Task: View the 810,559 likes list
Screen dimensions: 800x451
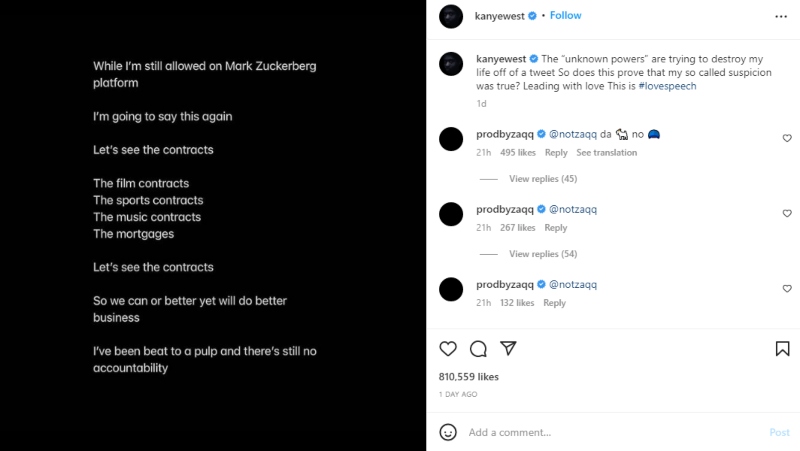Action: coord(469,377)
